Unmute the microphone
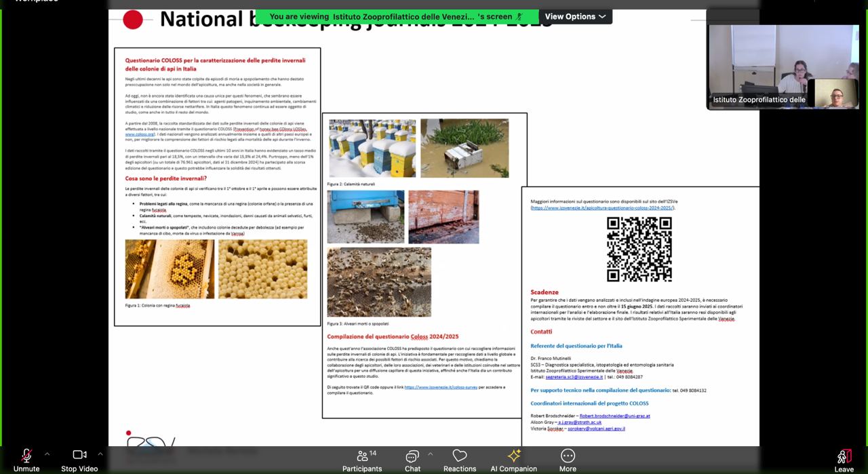This screenshot has height=474, width=868. point(26,460)
